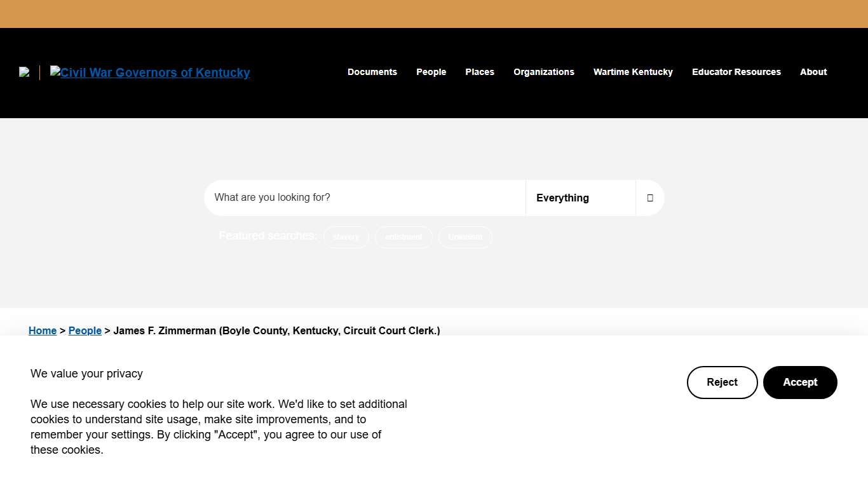Go to the People navigation item
The width and height of the screenshot is (868, 488).
[431, 72]
